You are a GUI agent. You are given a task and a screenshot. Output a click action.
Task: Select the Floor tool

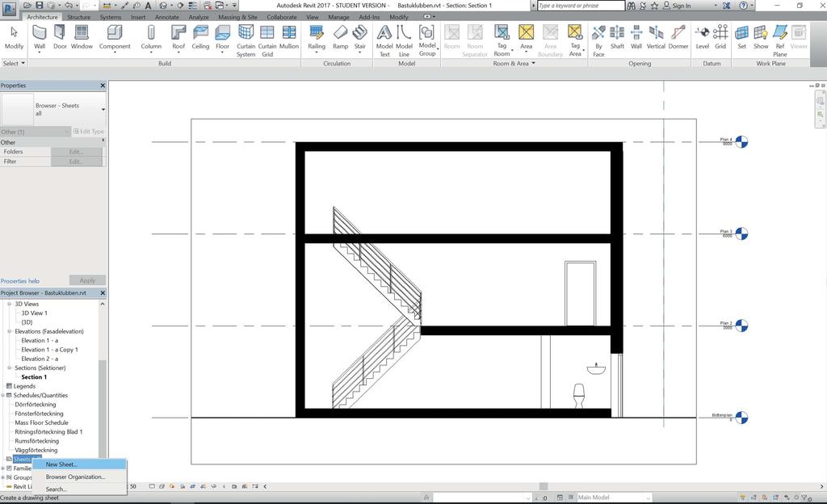(223, 38)
